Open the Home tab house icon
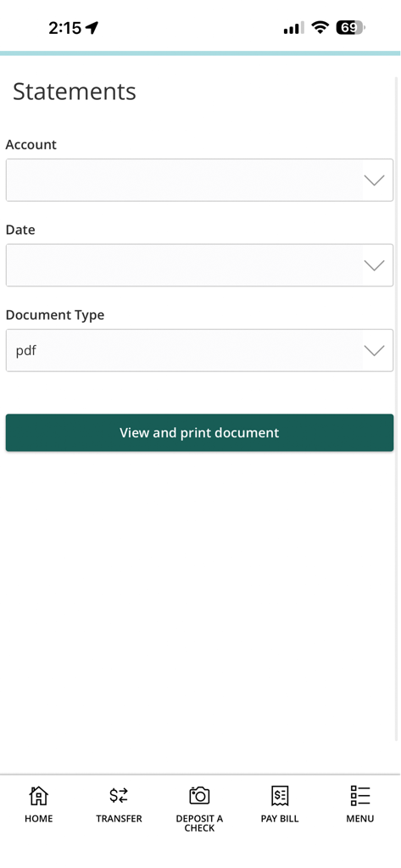Viewport: 401px width, 868px height. pos(38,795)
